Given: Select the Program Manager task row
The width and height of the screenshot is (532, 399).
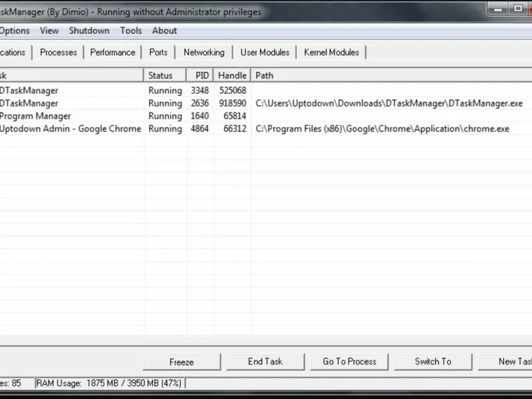Looking at the screenshot, I should click(x=266, y=116).
